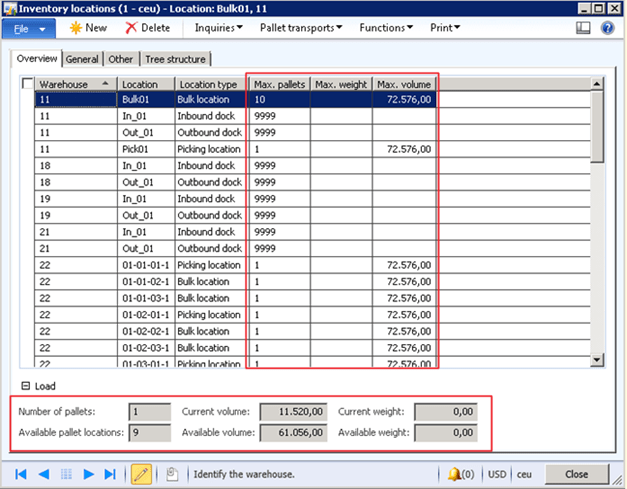Jump to the last record arrow
The height and width of the screenshot is (489, 627).
(x=111, y=473)
